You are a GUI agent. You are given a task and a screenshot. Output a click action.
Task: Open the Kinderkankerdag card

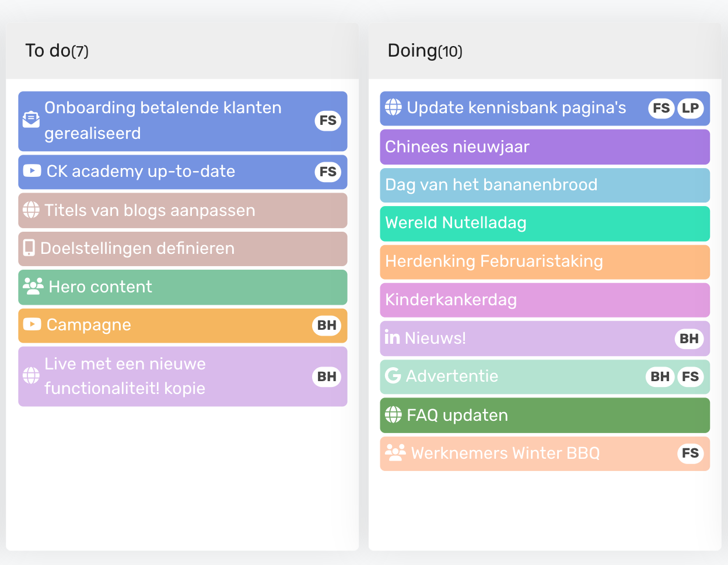click(545, 300)
